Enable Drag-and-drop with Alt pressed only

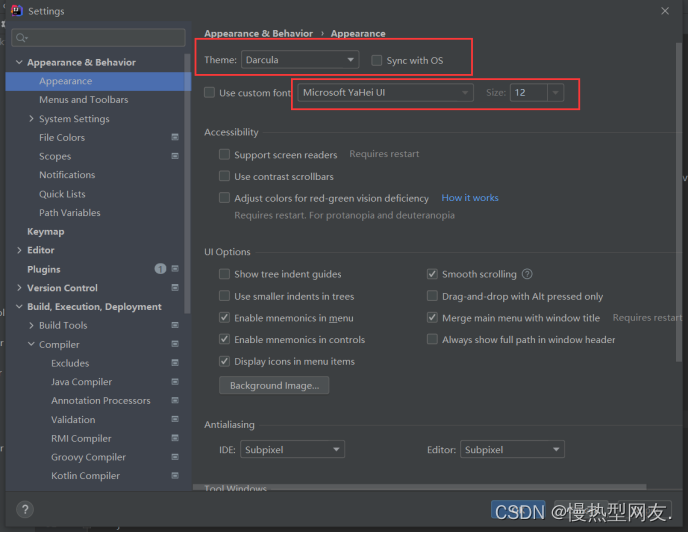point(432,296)
